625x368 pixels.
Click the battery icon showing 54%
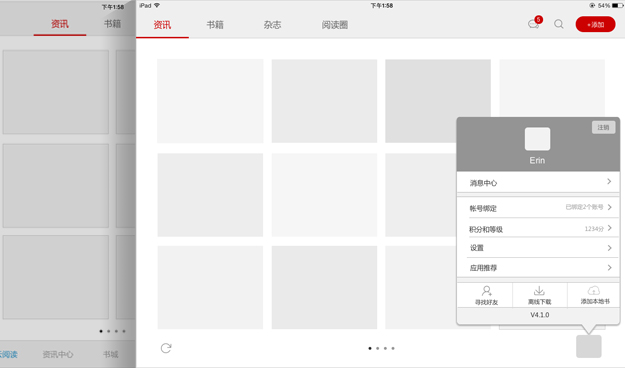click(x=617, y=6)
